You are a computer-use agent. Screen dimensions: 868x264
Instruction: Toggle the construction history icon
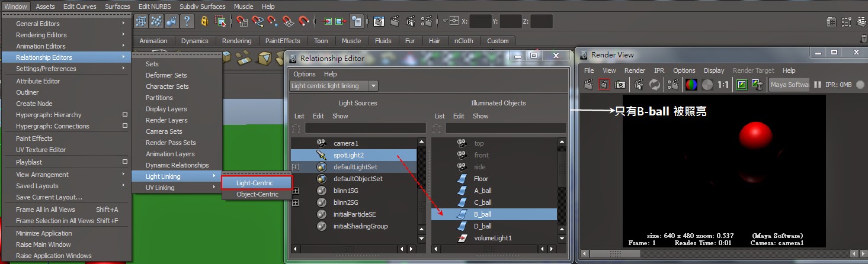(x=356, y=22)
